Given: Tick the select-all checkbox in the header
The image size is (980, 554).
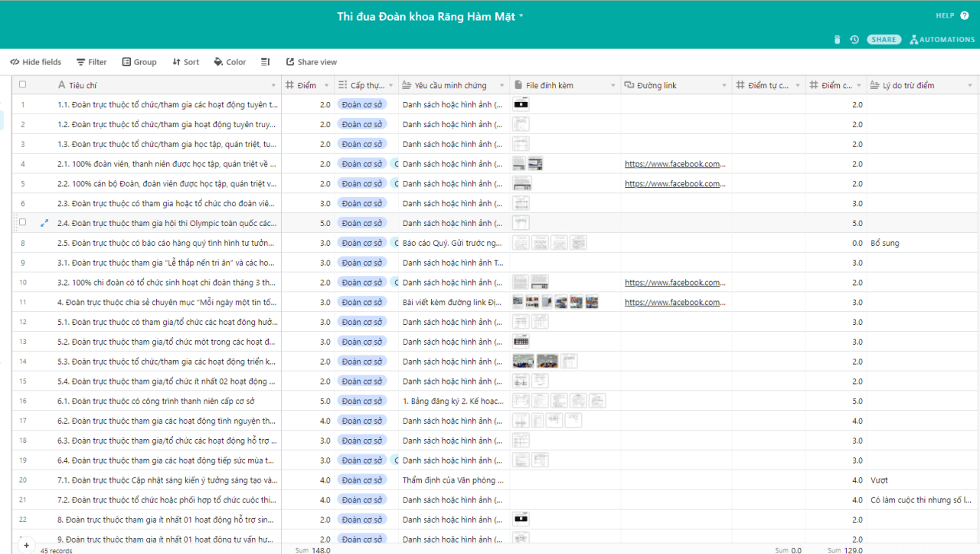Looking at the screenshot, I should (x=22, y=85).
